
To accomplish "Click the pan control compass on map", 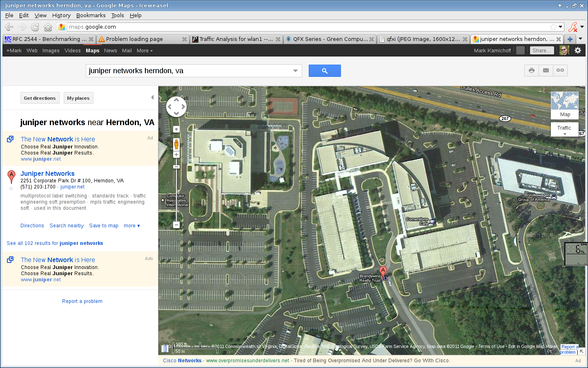I will (176, 107).
